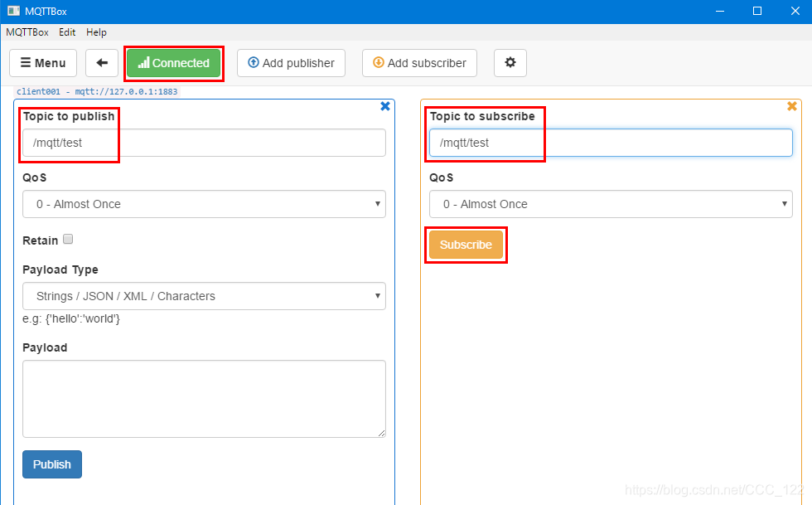Open the Menu hamburger button

(43, 63)
